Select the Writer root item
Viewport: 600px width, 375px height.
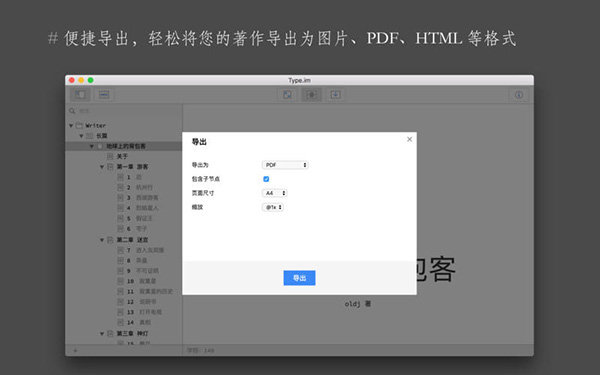96,126
